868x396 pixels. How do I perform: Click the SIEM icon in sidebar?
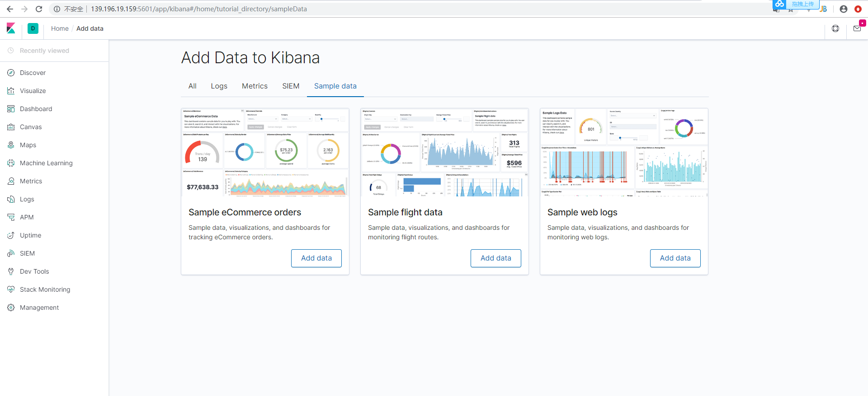[11, 253]
